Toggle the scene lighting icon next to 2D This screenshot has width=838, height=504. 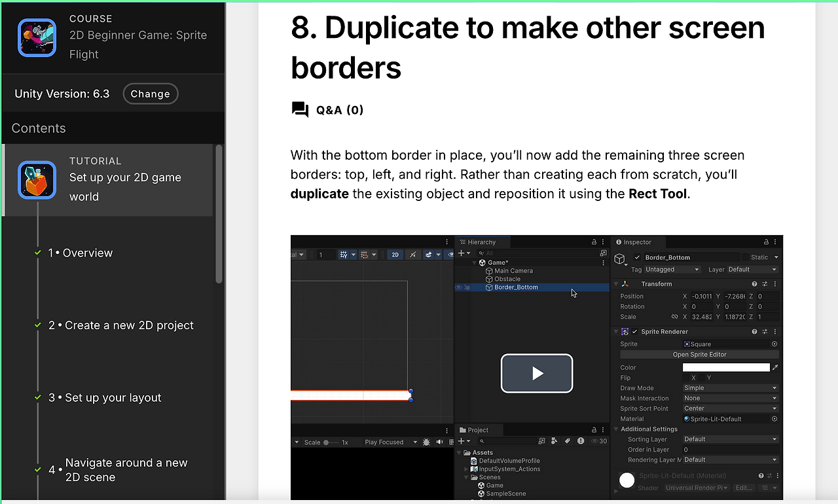tap(412, 255)
